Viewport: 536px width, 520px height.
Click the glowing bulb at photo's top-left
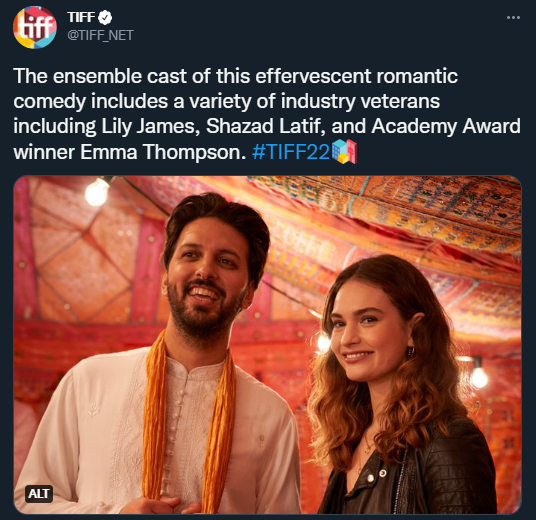(97, 192)
